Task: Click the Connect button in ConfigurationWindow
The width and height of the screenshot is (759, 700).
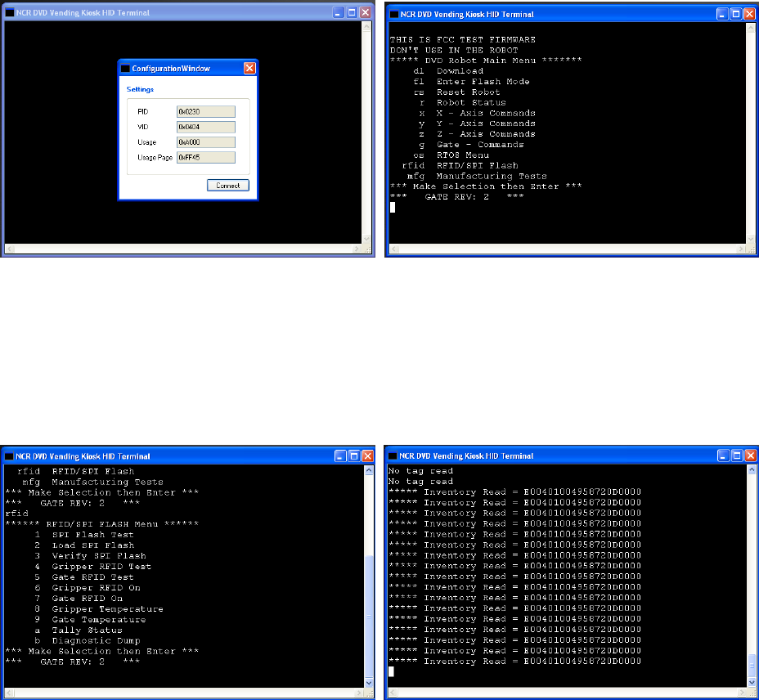Action: 228,186
